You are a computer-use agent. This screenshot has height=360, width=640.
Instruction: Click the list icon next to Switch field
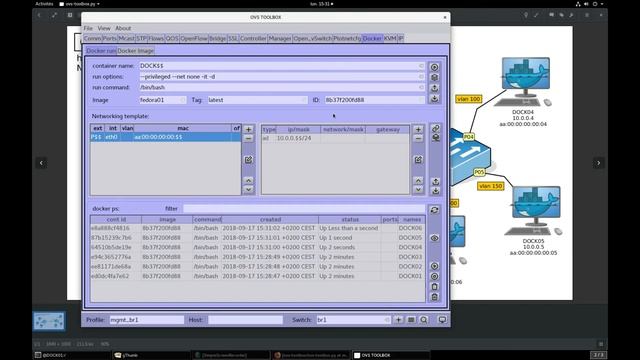411,320
